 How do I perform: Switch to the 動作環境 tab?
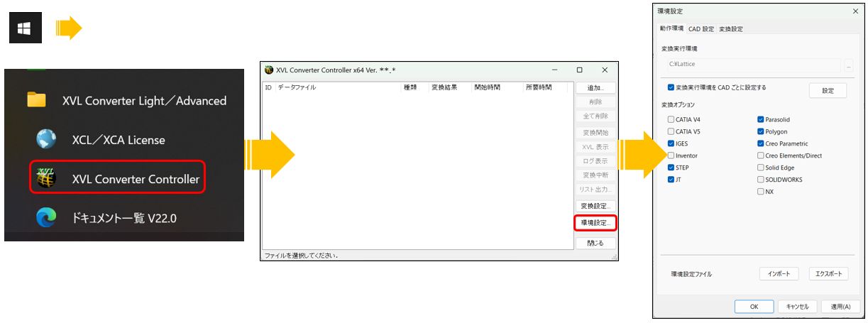671,29
